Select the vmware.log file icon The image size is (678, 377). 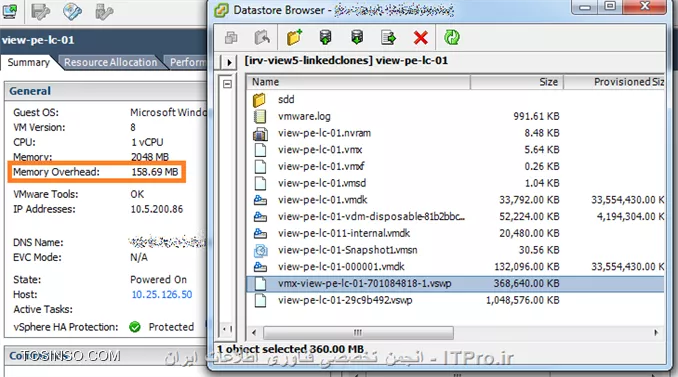click(x=260, y=116)
